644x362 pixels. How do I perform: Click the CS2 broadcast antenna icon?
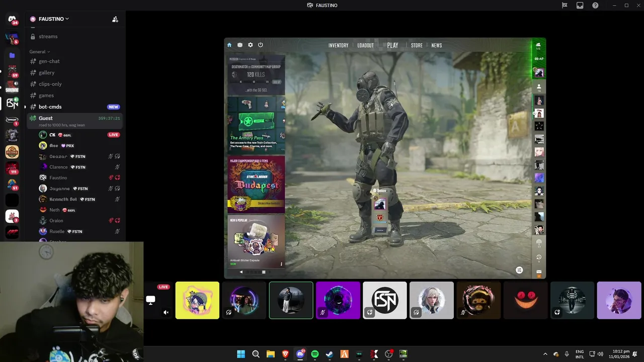coord(539,242)
